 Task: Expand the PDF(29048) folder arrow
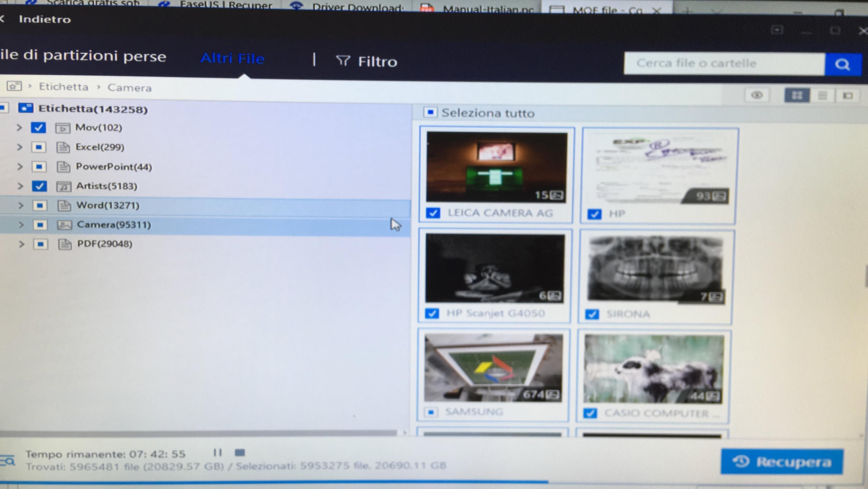point(21,244)
